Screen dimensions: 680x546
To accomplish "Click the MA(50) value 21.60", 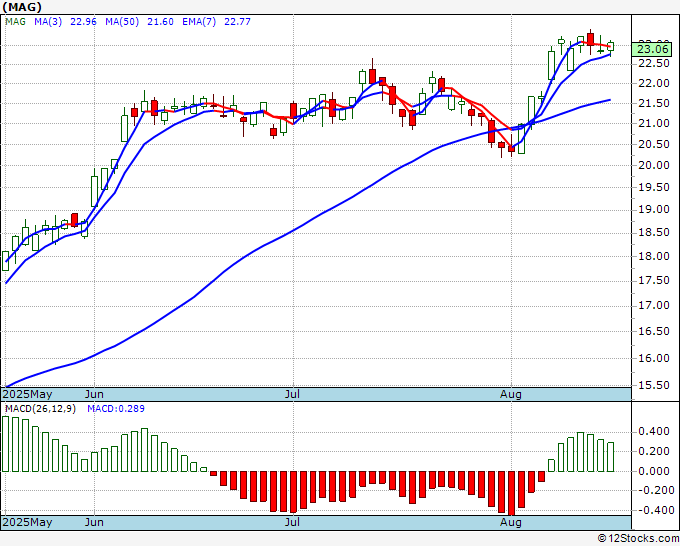I will (x=160, y=22).
